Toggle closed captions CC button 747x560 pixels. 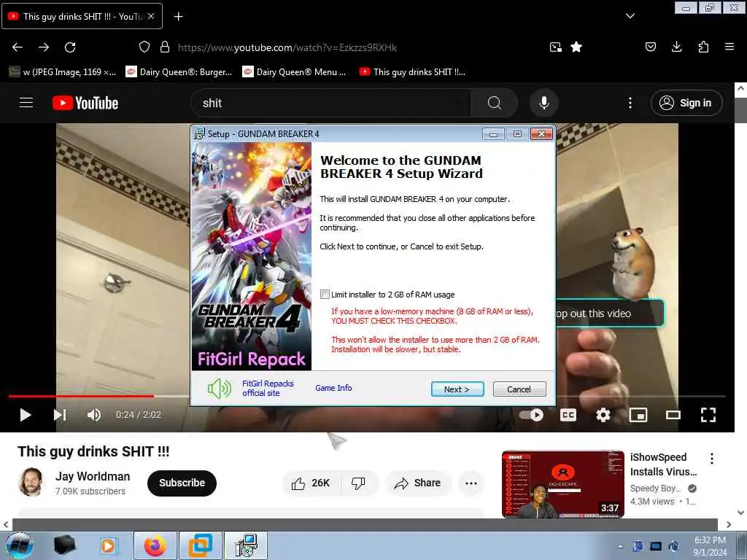[x=568, y=415]
